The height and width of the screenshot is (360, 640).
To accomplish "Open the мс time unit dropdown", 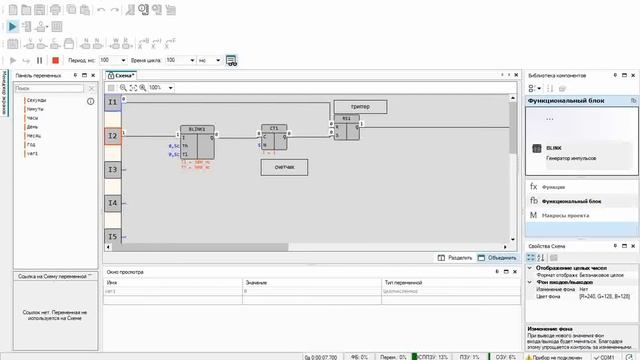I will (x=218, y=60).
